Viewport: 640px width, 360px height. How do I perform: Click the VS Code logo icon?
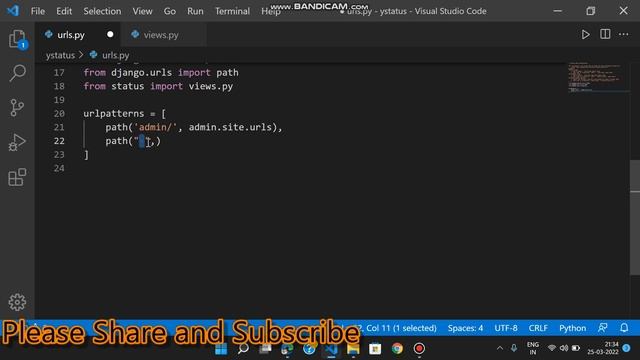click(13, 11)
